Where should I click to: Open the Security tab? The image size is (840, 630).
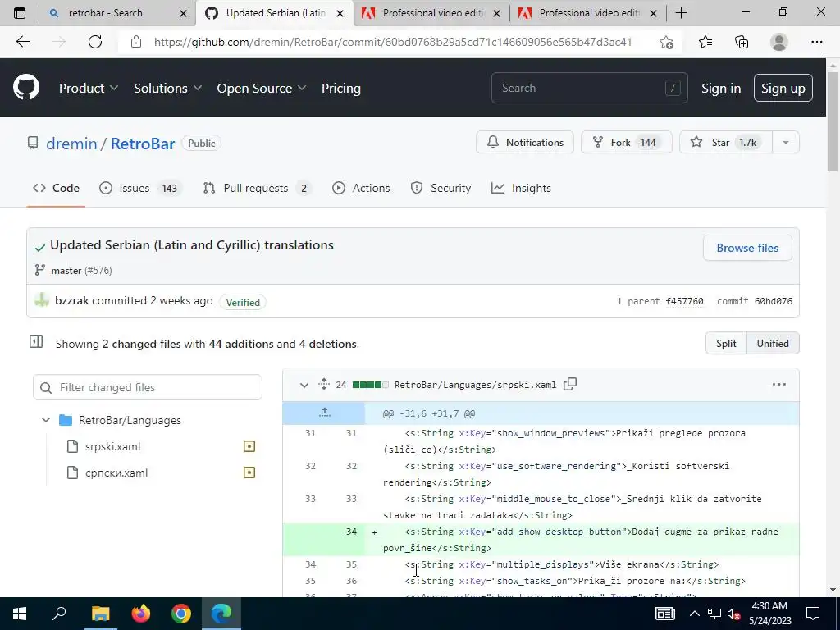[x=441, y=188]
